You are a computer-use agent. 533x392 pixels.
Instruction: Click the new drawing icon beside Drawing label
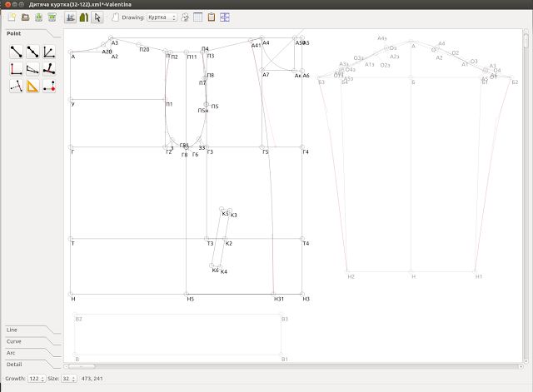(115, 17)
